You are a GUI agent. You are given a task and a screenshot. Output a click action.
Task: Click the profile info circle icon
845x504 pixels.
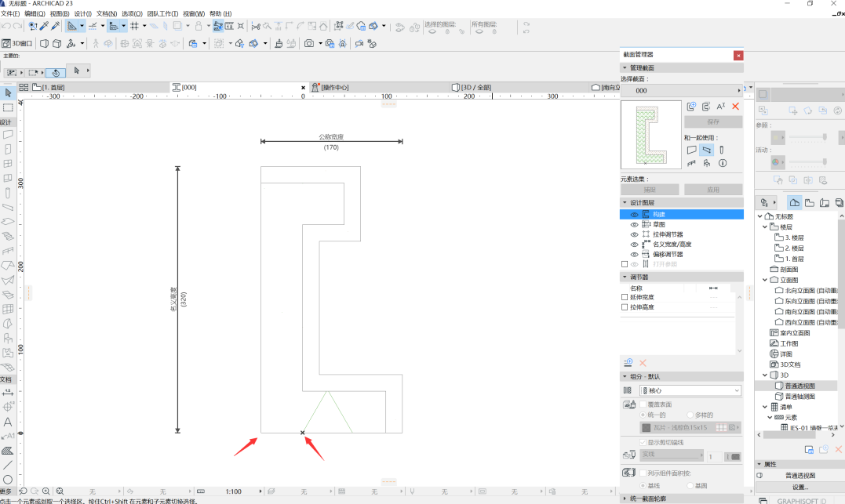723,163
